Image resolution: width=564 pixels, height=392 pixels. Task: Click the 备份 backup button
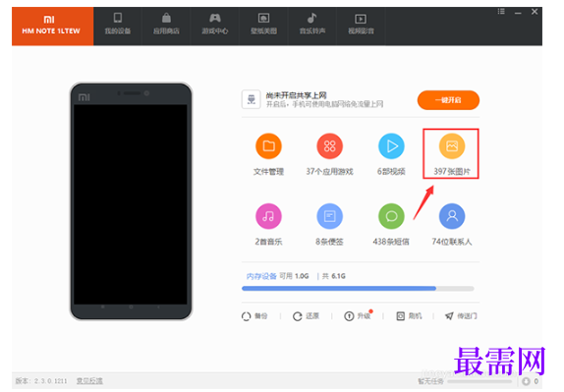254,316
